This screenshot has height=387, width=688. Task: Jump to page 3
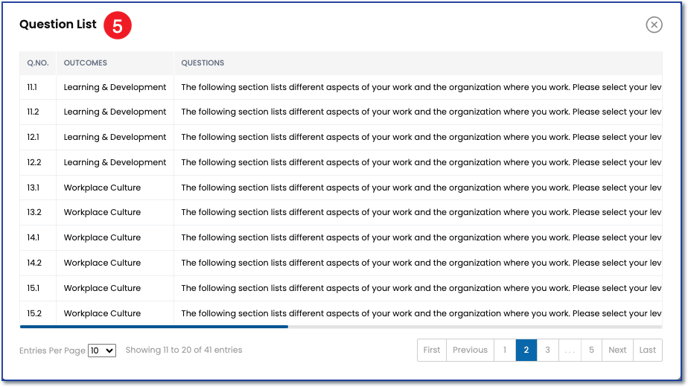coord(548,350)
